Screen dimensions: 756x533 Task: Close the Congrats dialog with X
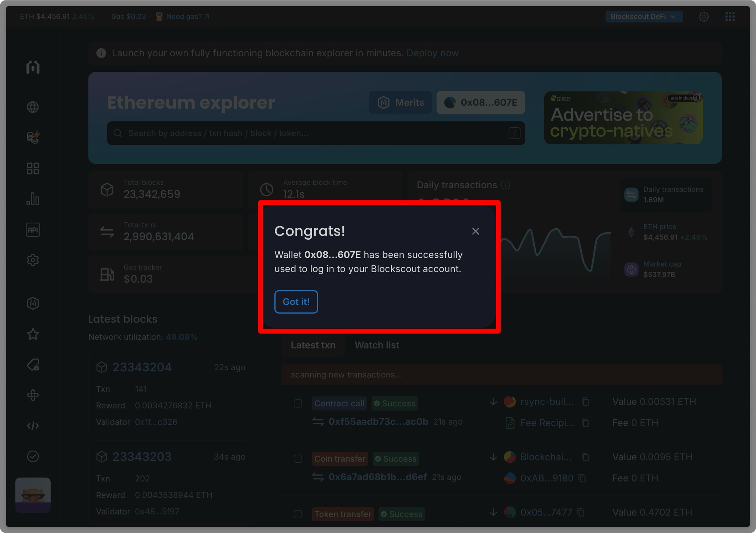(x=476, y=231)
